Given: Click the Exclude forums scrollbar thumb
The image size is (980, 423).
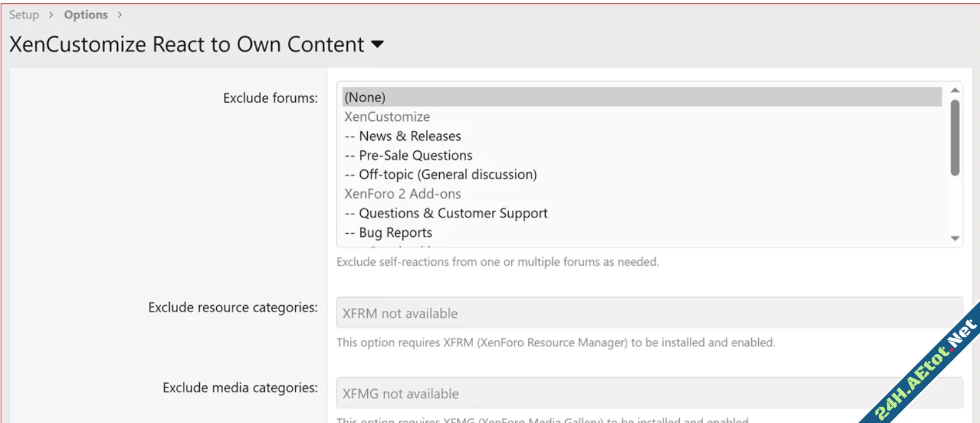Looking at the screenshot, I should pos(955,138).
